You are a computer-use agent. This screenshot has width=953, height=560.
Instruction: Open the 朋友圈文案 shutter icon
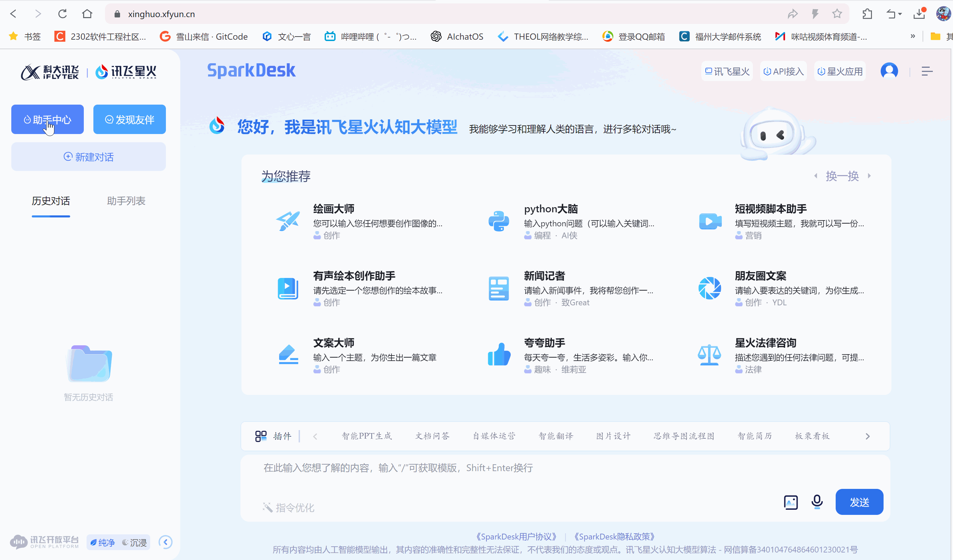tap(709, 288)
